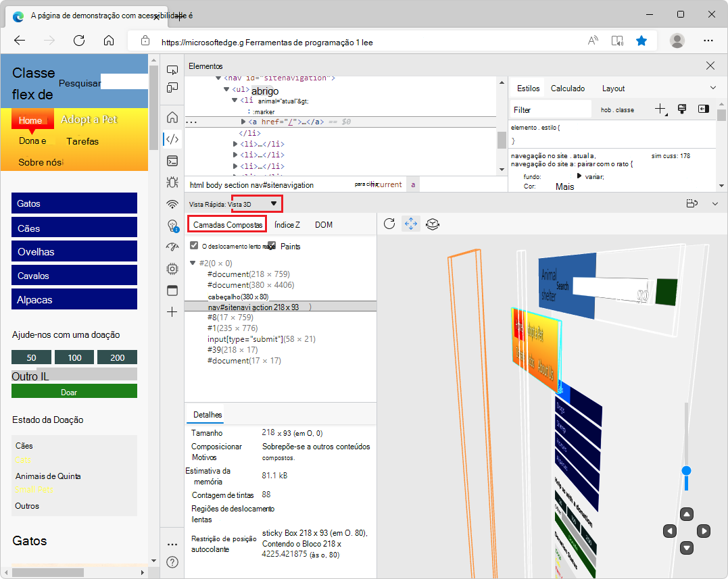Adjust the 3D view zoom slider handle
This screenshot has width=728, height=579.
(686, 471)
